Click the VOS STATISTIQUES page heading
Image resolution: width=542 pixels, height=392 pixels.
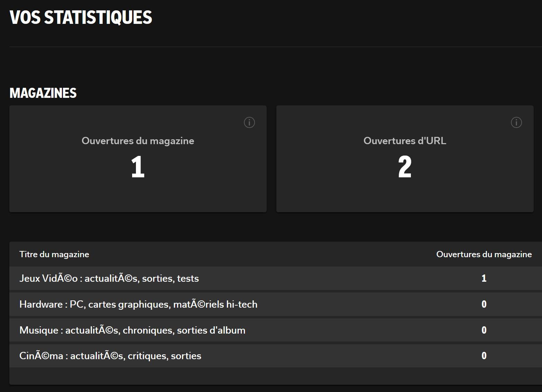(81, 18)
